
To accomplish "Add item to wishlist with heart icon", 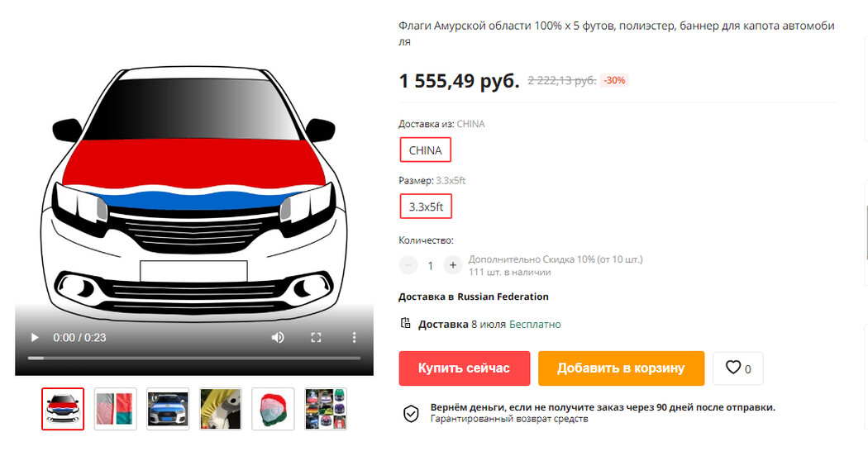I will point(738,368).
